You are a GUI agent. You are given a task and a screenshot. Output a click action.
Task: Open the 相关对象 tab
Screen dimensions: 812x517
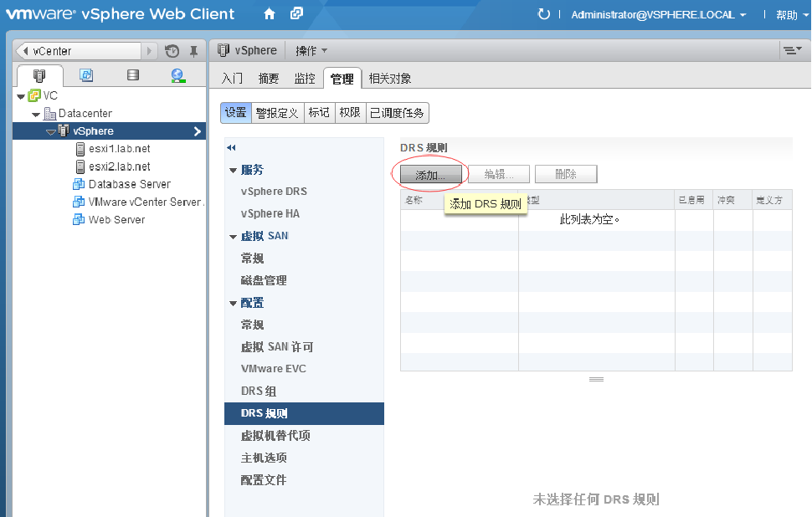coord(390,79)
